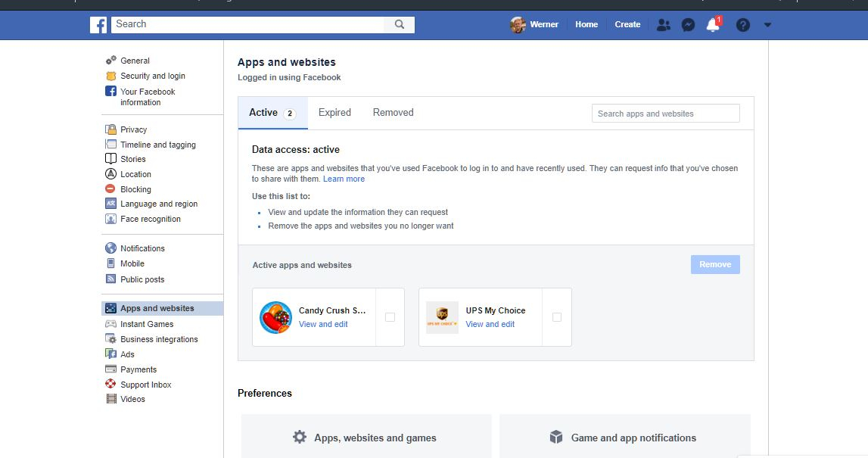Switch to the Active tab
This screenshot has height=458, width=868.
(x=273, y=113)
